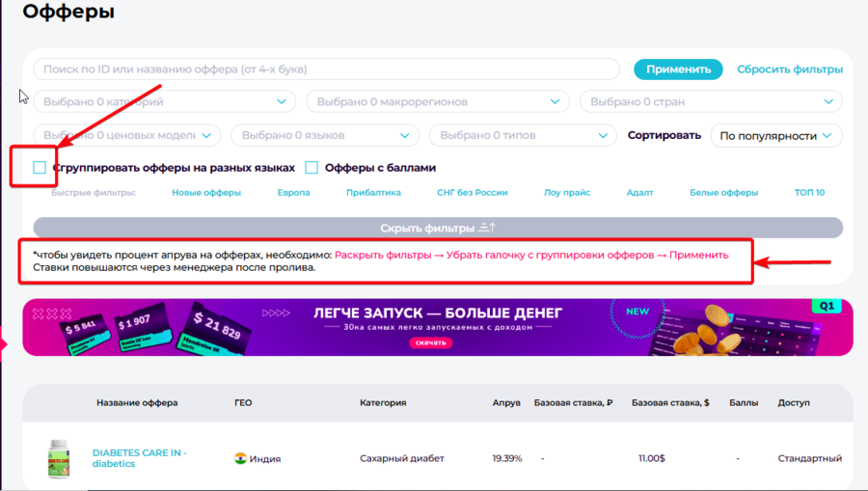Expand the price models dropdown

coord(127,136)
